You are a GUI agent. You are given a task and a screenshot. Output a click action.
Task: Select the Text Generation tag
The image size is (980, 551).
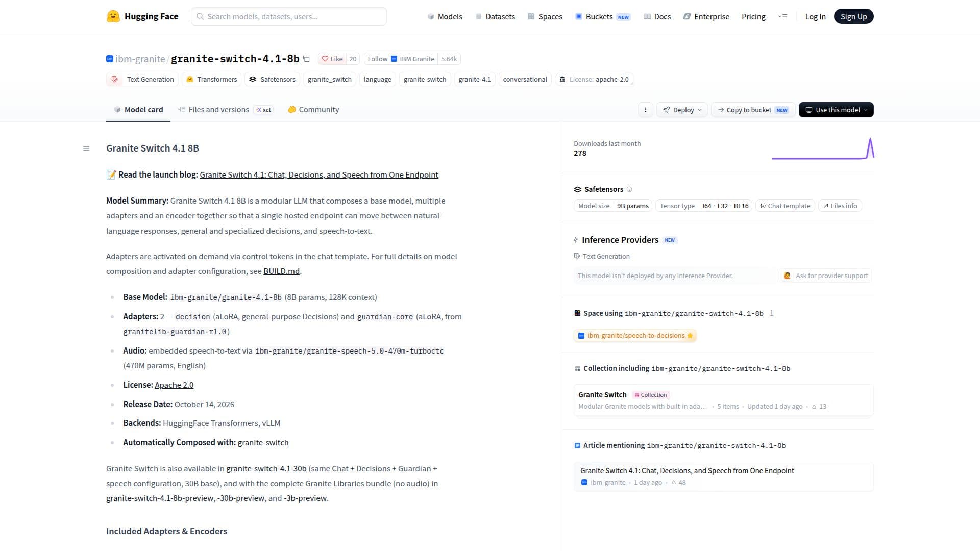click(x=142, y=79)
